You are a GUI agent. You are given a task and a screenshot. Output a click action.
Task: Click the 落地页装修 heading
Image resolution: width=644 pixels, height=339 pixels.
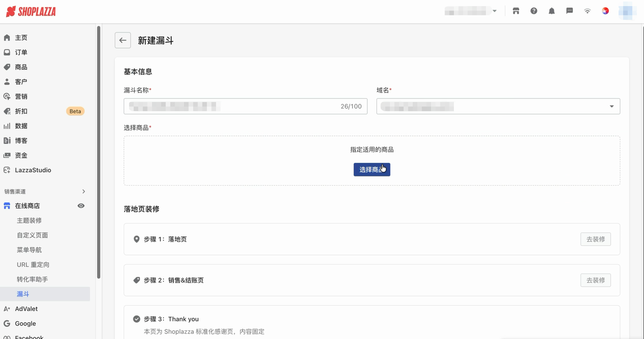tap(141, 209)
